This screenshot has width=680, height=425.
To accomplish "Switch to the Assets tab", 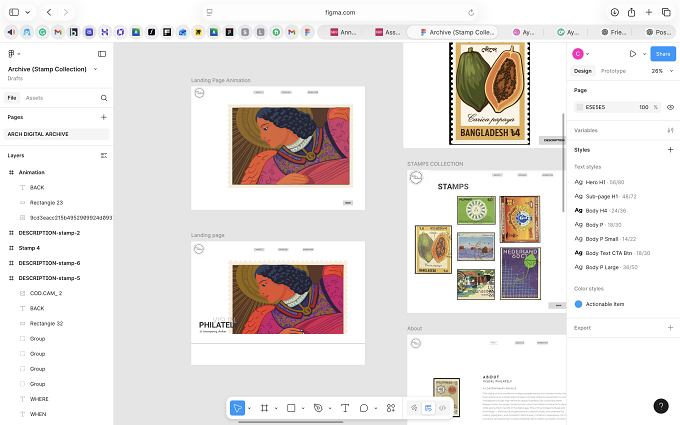I will coord(34,98).
